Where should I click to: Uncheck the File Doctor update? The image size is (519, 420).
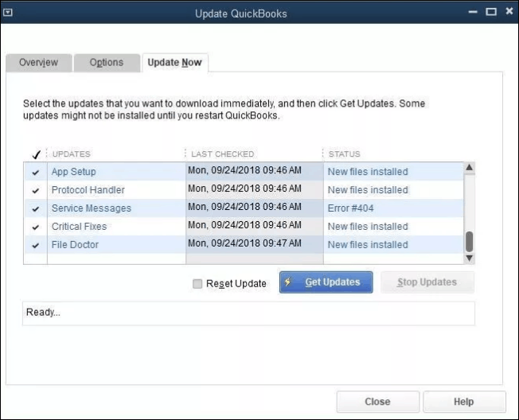35,246
